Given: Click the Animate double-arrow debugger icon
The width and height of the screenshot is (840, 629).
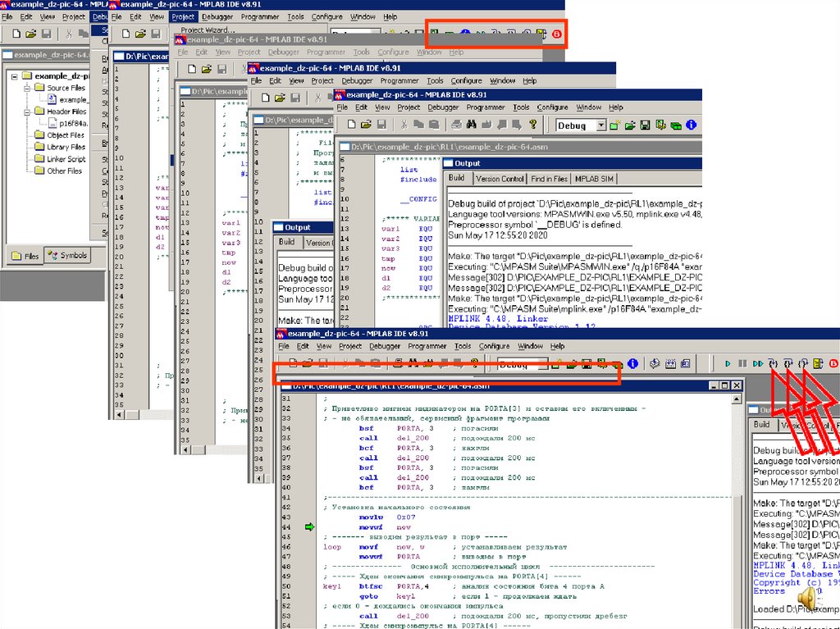Looking at the screenshot, I should (758, 363).
